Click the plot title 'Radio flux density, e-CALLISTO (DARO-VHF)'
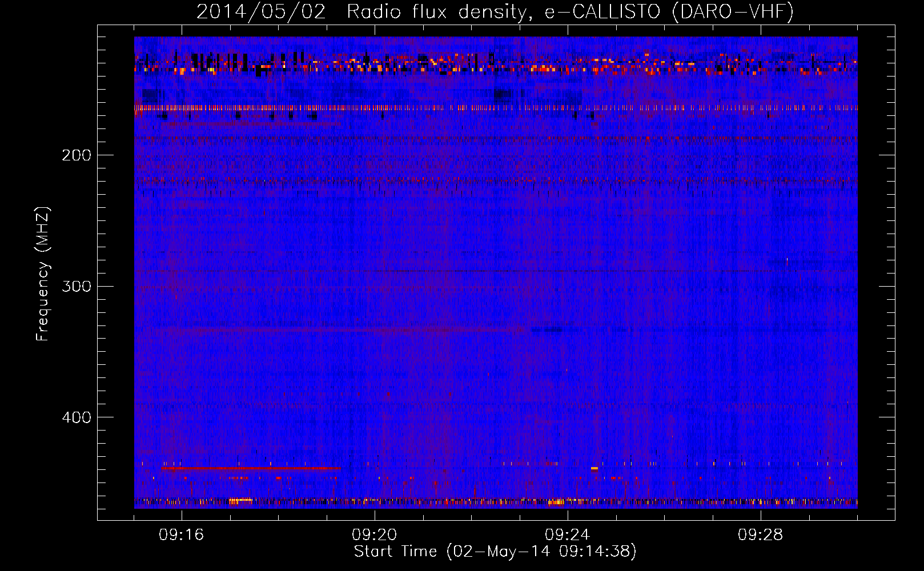Screen dimensions: 924x571 pyautogui.click(x=570, y=12)
